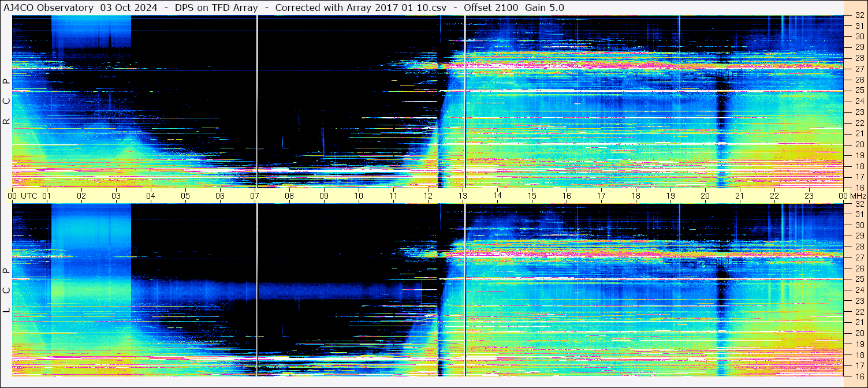The height and width of the screenshot is (388, 868).
Task: Click the 21 MHz label of lower LCP panel
Action: 859,322
